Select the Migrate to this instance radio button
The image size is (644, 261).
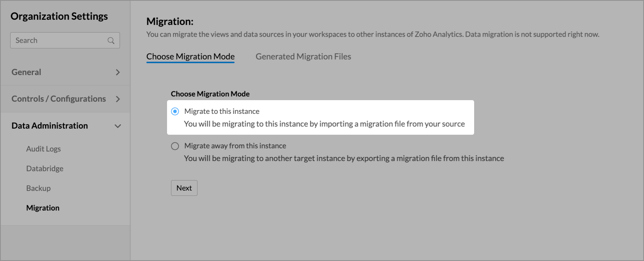tap(175, 111)
